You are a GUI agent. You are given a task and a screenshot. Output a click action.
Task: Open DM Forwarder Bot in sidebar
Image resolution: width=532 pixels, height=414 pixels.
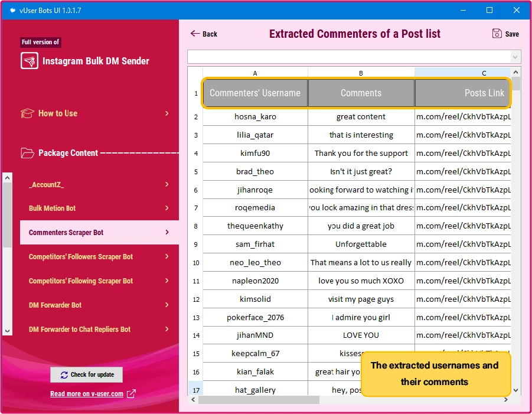coord(99,305)
